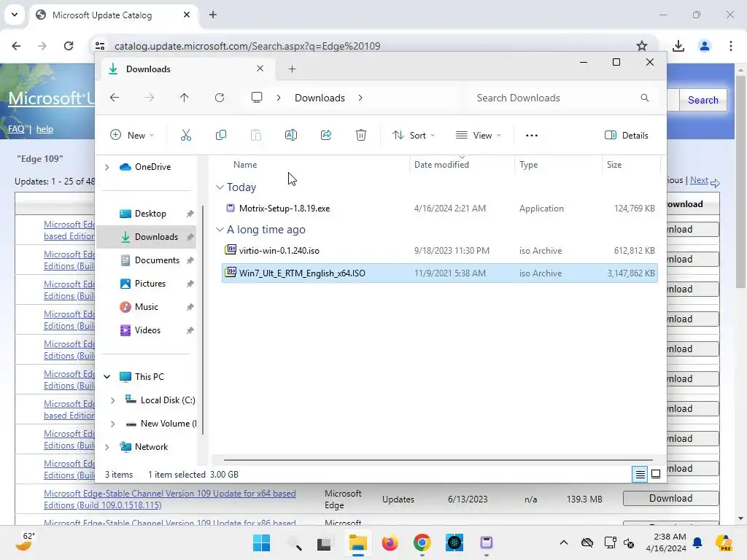Expand Local Disk (C:) node
Screen dimensions: 747x560
click(113, 400)
